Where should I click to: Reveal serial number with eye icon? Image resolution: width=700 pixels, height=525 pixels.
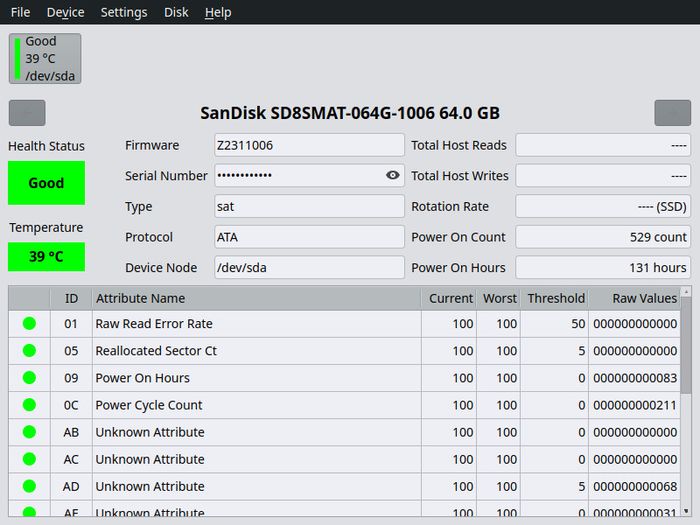(x=392, y=175)
